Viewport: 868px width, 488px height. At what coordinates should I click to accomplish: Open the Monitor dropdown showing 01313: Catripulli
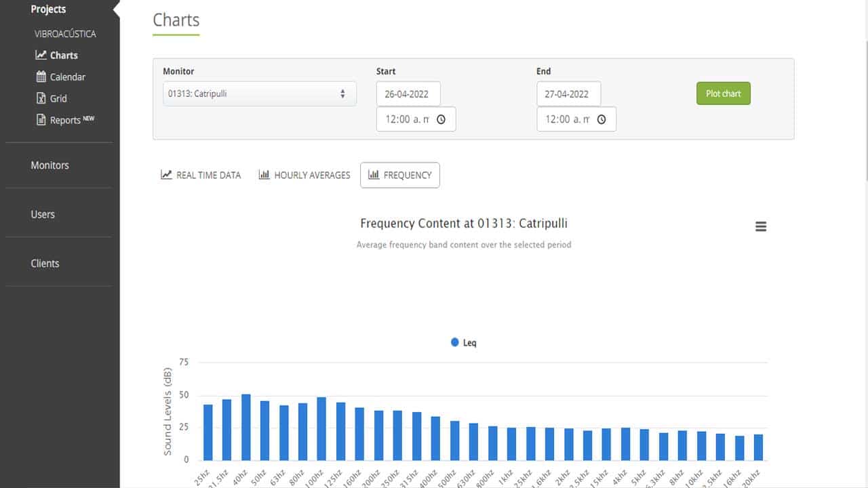260,94
